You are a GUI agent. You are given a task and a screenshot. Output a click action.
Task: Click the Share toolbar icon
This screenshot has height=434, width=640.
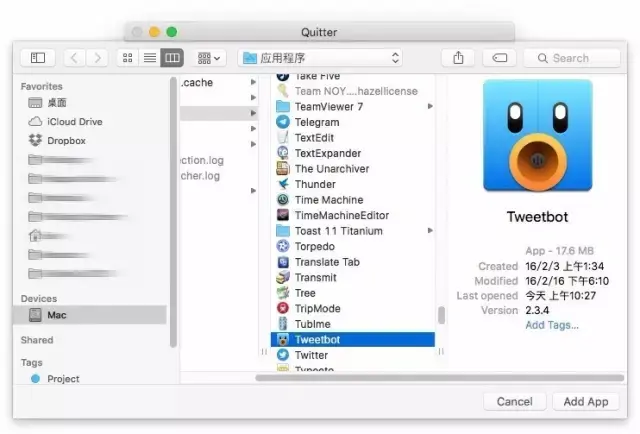coord(458,58)
